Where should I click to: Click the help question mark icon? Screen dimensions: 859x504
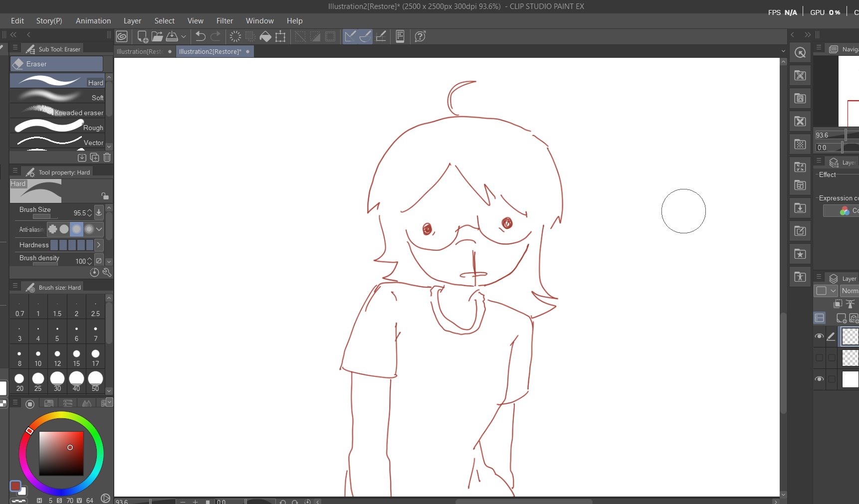420,36
